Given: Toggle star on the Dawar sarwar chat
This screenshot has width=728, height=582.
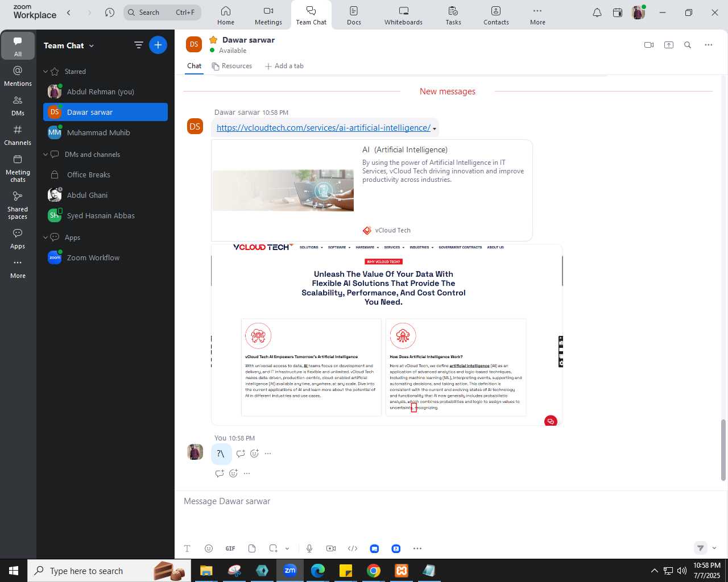Looking at the screenshot, I should [213, 40].
